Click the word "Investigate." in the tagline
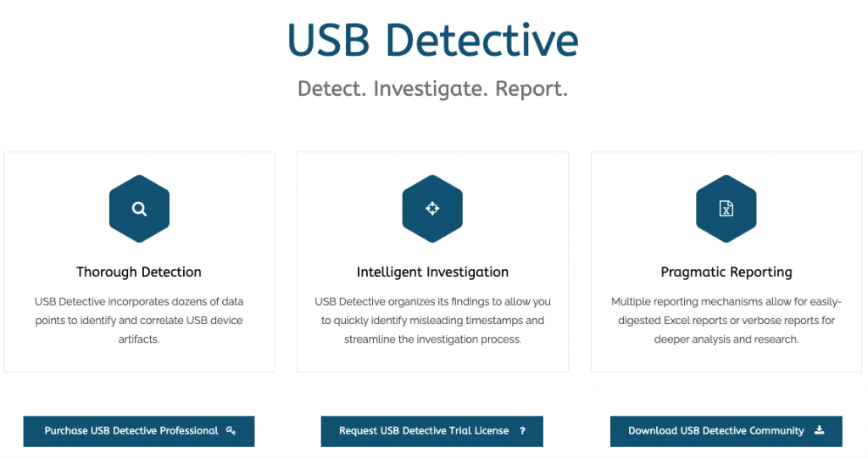868x459 pixels. 431,88
